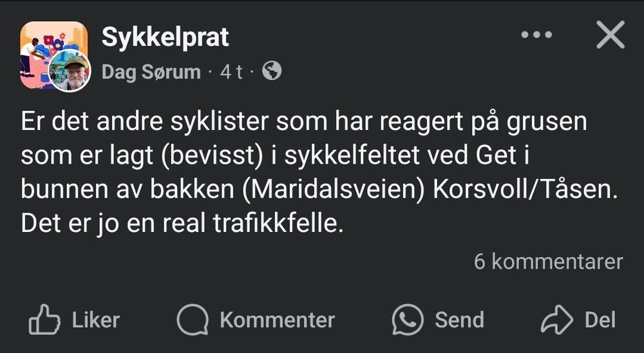Close the post with the X
Viewport: 644px width, 353px height.
point(610,35)
